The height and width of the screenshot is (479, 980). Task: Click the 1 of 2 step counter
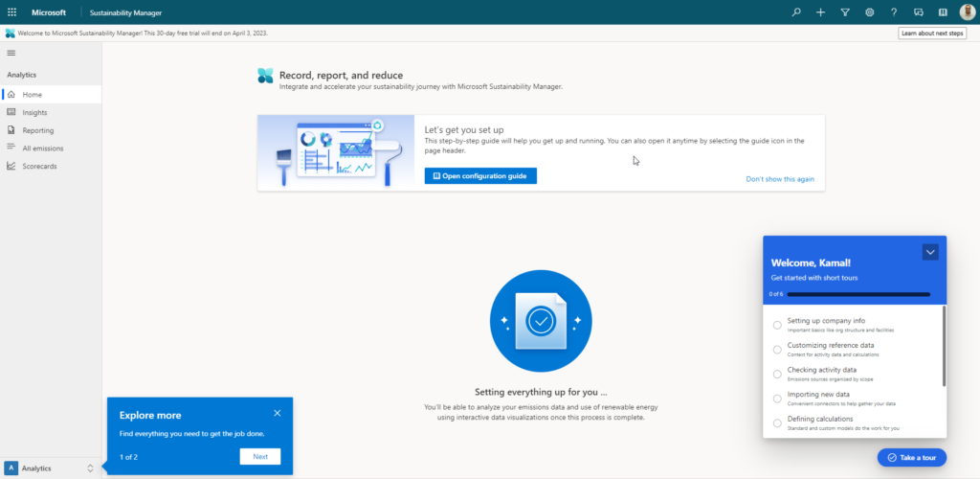pos(128,457)
